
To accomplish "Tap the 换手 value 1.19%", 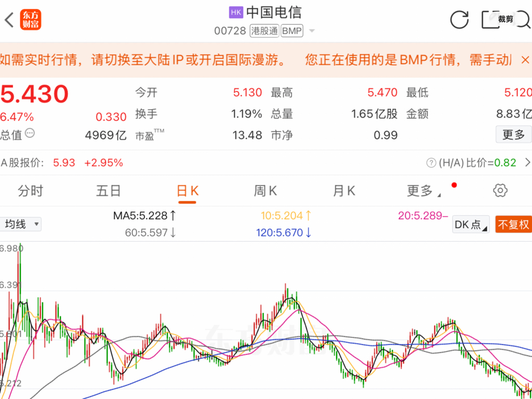I will (247, 114).
